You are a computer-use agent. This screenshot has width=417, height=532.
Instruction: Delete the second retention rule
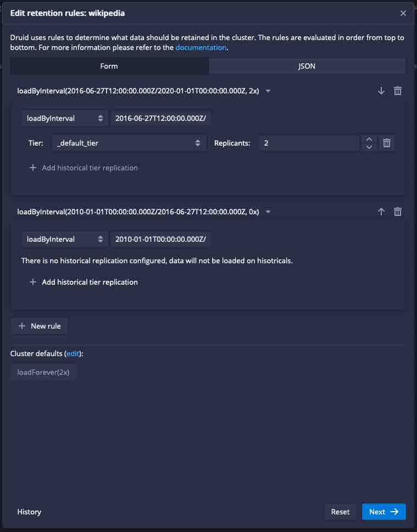(398, 212)
